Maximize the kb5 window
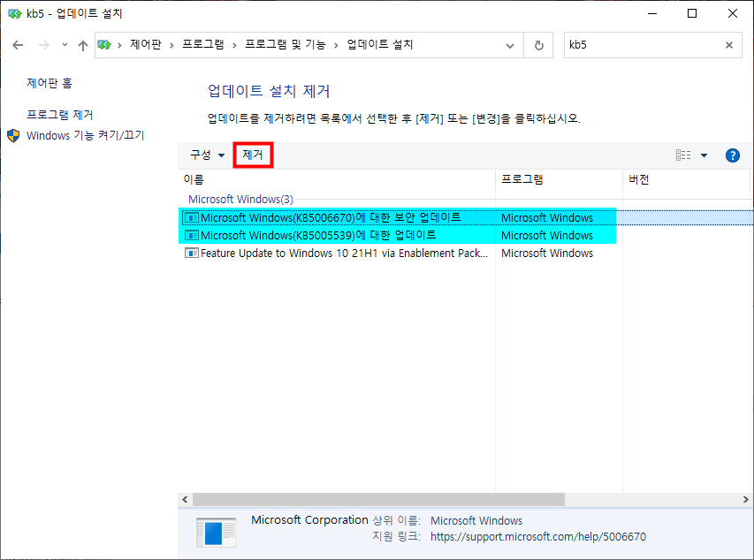 tap(692, 13)
